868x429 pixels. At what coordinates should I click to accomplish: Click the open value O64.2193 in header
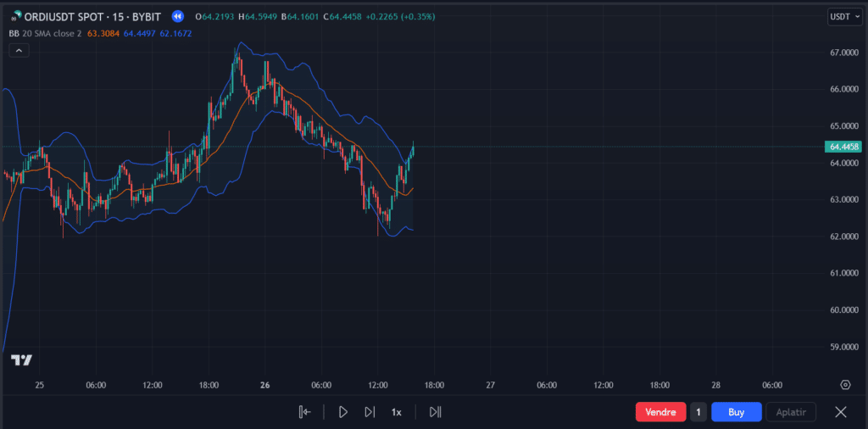tap(214, 17)
